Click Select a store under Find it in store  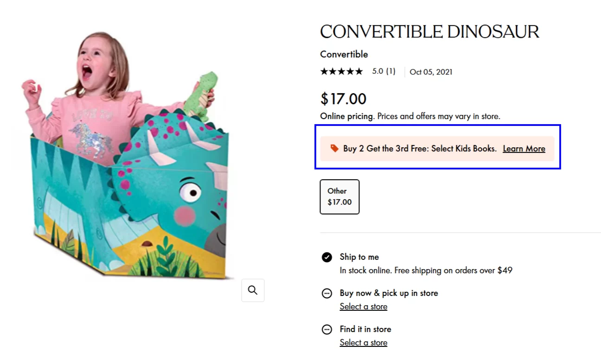click(x=363, y=343)
